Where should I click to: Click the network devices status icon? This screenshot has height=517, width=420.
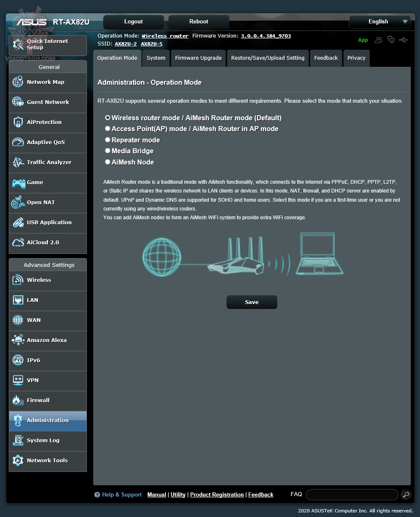point(391,40)
